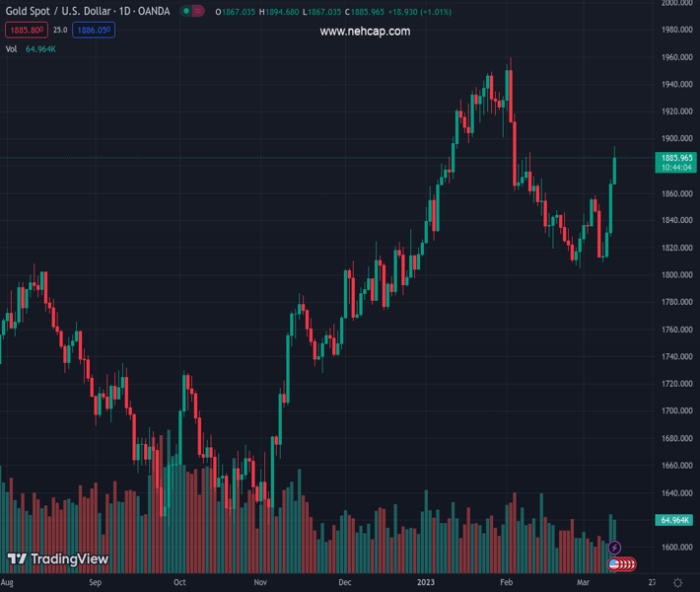Click the Feb label on the time axis
700x592 pixels.
point(505,583)
